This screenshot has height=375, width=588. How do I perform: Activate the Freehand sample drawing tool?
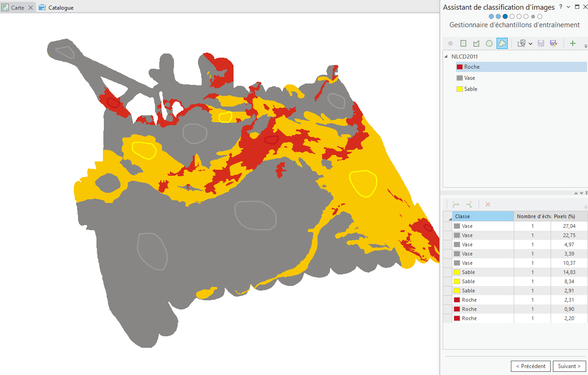[x=502, y=43]
